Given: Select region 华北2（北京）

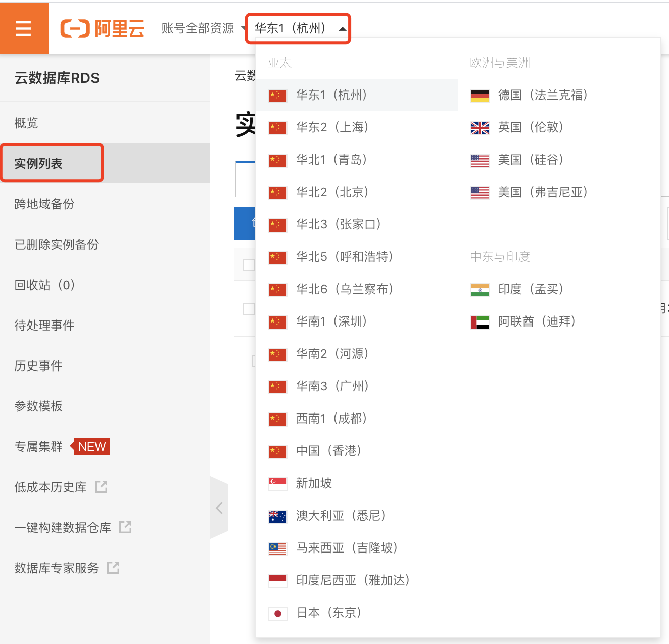Looking at the screenshot, I should pos(357,192).
